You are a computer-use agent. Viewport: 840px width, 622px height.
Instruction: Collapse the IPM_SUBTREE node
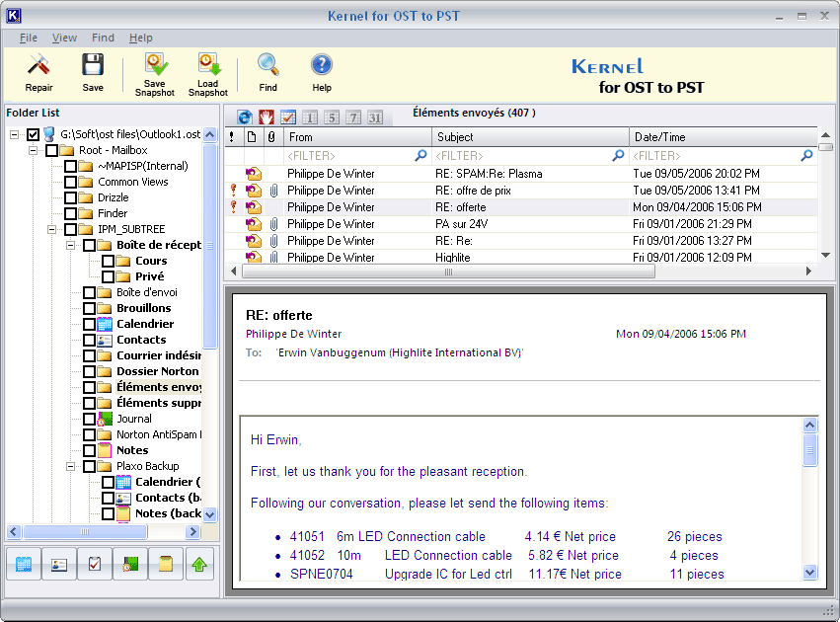tap(52, 229)
